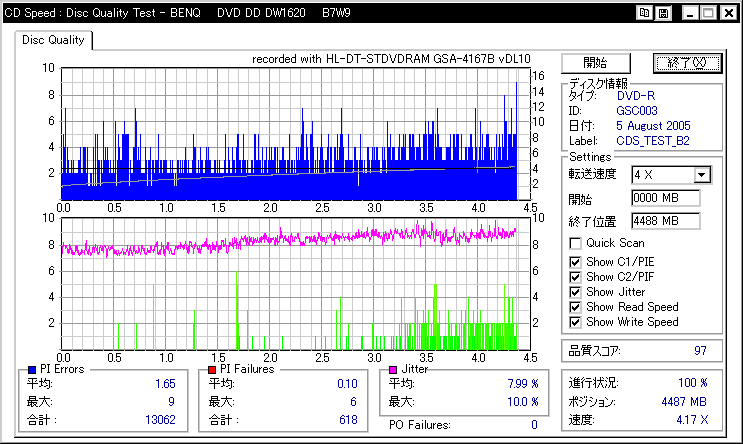Minimize the Disc Quality Test window
This screenshot has width=743, height=444.
(x=690, y=13)
